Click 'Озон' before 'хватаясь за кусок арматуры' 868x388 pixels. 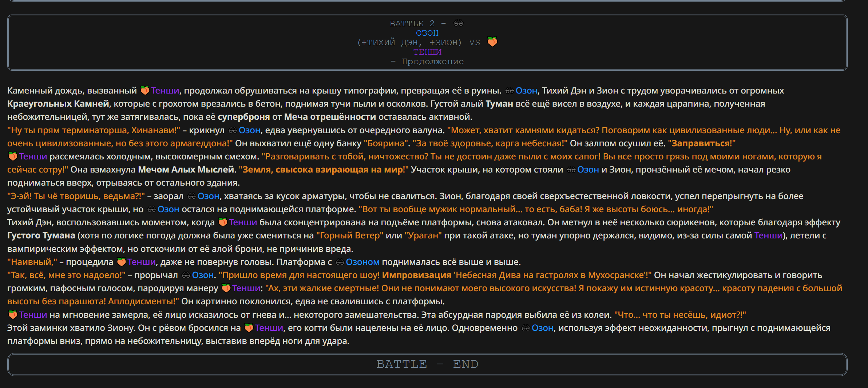pyautogui.click(x=208, y=196)
